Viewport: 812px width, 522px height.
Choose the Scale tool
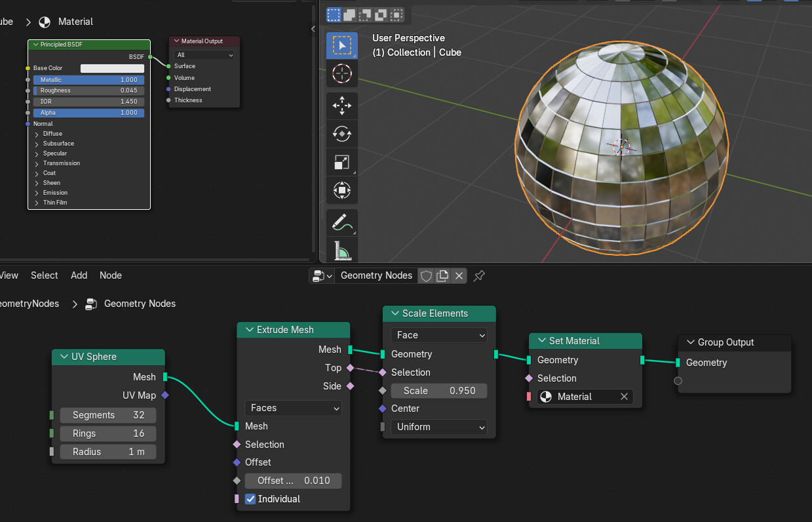coord(342,162)
